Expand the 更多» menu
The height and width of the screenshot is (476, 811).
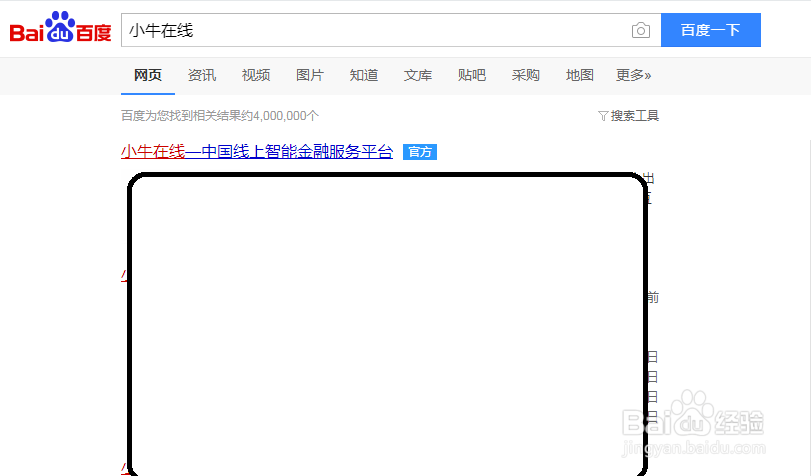tap(634, 76)
